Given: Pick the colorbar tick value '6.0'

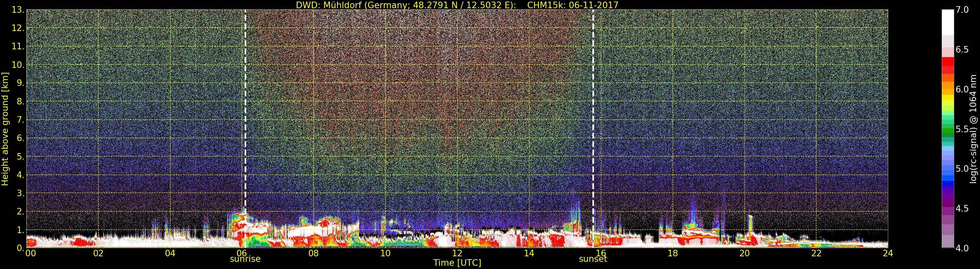Looking at the screenshot, I should (x=962, y=89).
